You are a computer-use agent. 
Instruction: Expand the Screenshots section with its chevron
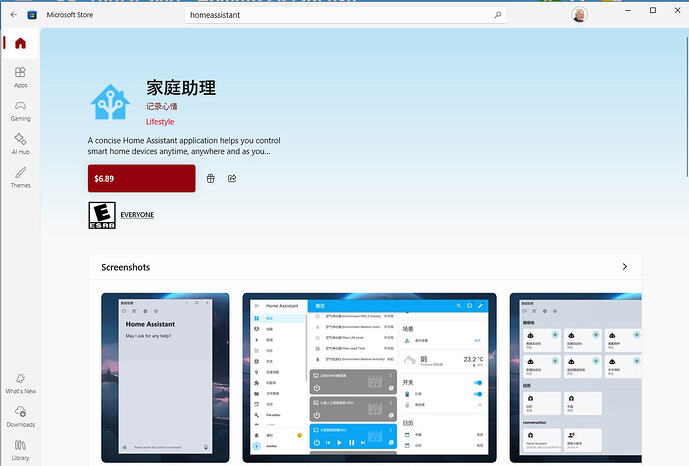[624, 267]
